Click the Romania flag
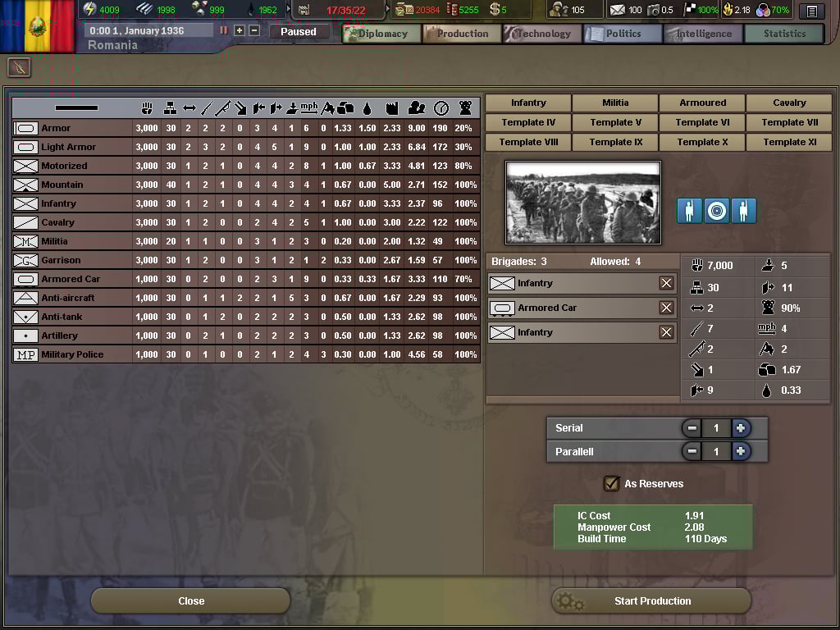The height and width of the screenshot is (630, 840). click(x=37, y=25)
